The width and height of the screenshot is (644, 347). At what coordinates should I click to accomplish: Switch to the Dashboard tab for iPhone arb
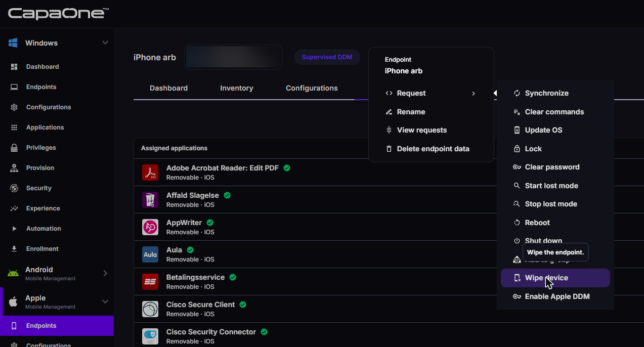168,88
